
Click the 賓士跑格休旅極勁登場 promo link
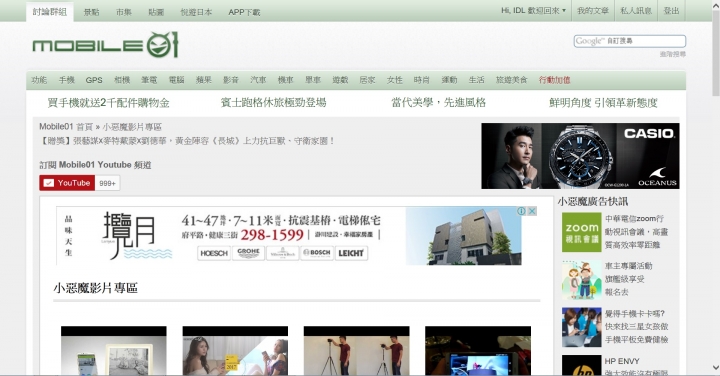point(274,103)
